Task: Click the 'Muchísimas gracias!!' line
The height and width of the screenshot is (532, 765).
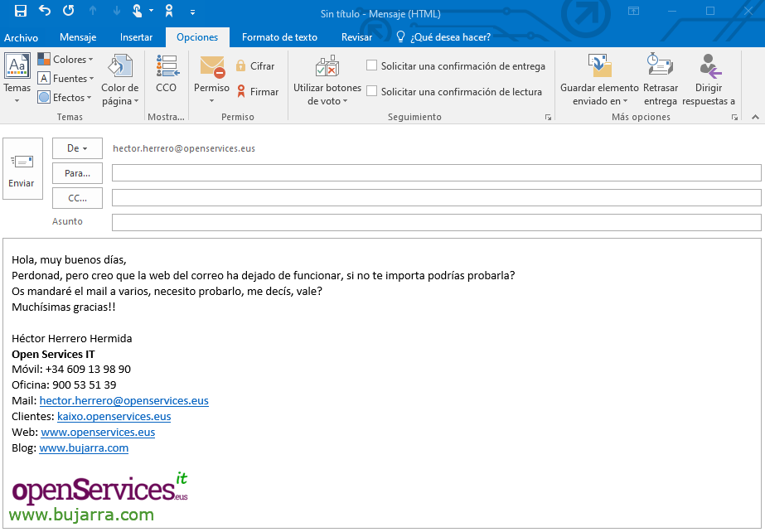Action: [x=64, y=307]
